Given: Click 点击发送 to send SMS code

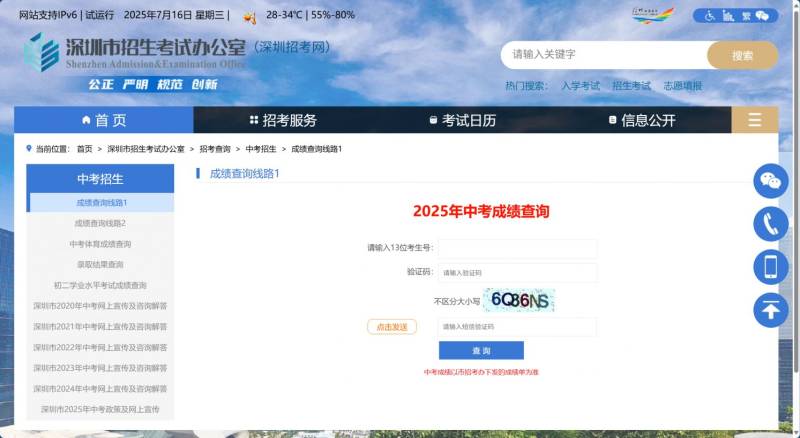Looking at the screenshot, I should [392, 327].
